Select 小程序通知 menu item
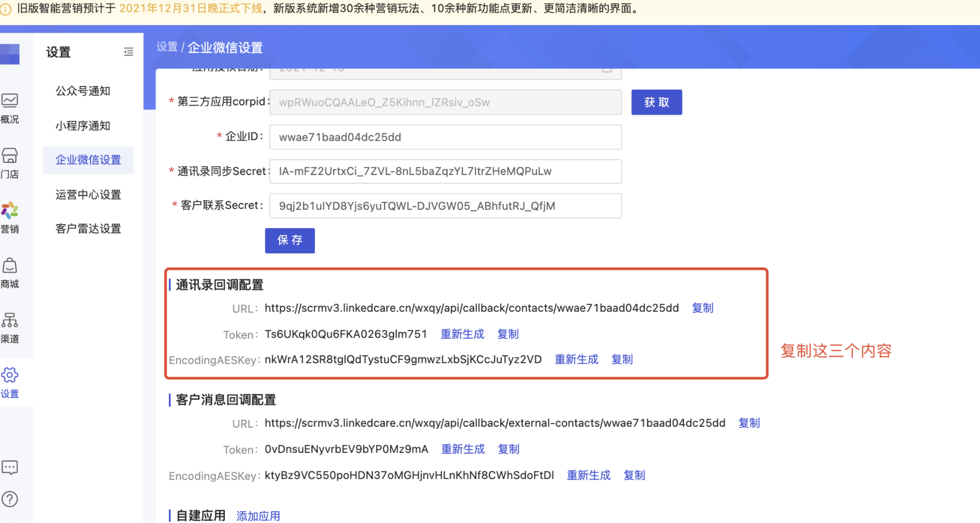Viewport: 980px width, 523px height. 83,126
